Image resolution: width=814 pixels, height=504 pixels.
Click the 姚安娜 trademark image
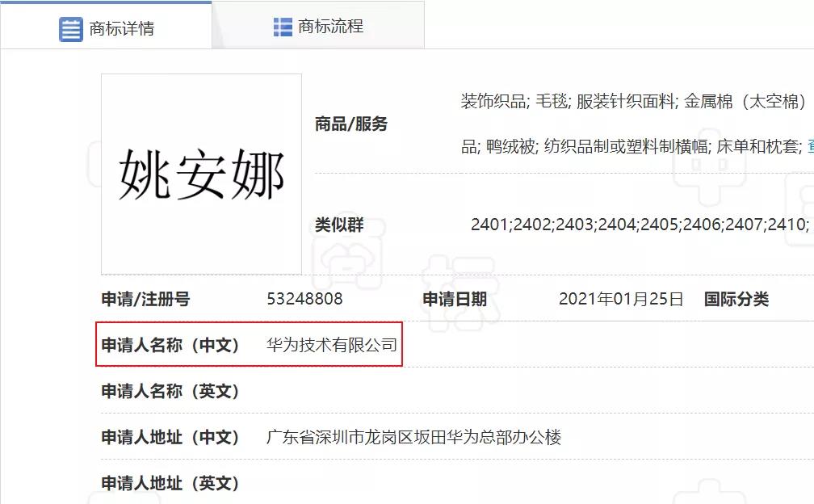click(x=201, y=174)
